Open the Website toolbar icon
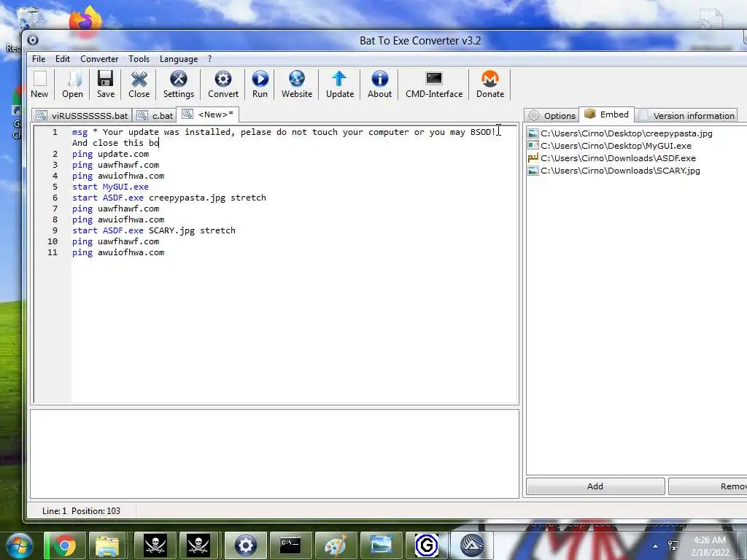 pos(297,85)
